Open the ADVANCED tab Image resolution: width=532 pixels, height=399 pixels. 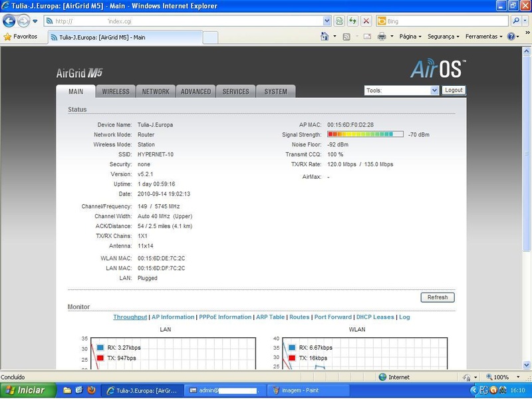196,92
